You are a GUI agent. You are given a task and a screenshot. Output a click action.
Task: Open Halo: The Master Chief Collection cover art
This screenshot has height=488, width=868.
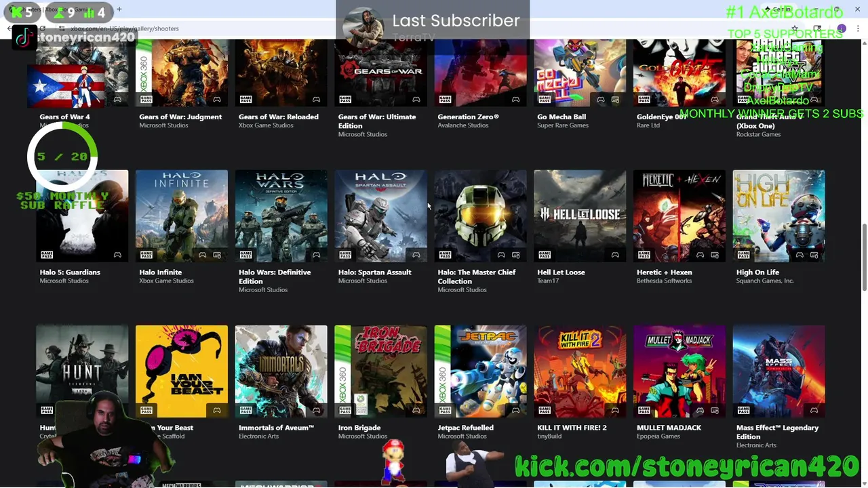point(480,216)
